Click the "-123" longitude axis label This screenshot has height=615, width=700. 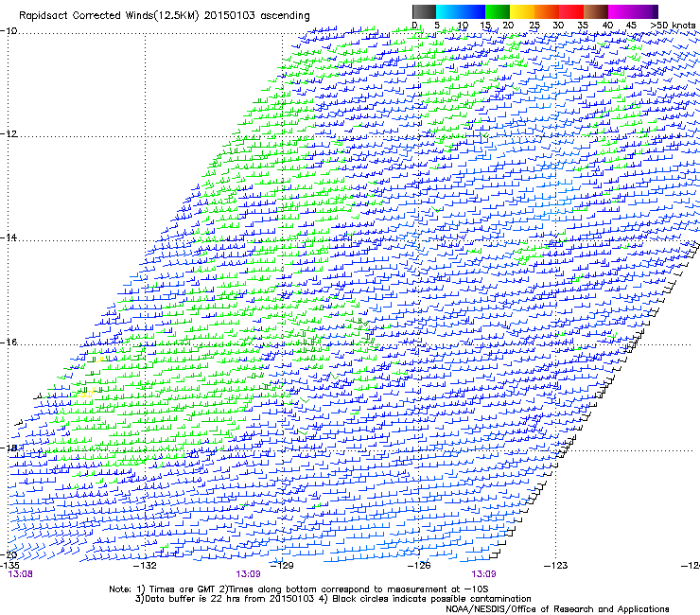tap(556, 566)
